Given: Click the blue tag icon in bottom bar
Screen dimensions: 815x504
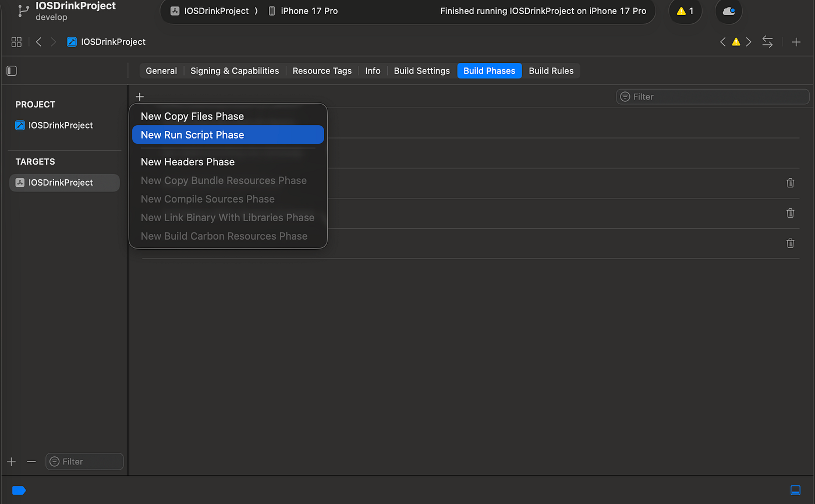Looking at the screenshot, I should coord(19,490).
